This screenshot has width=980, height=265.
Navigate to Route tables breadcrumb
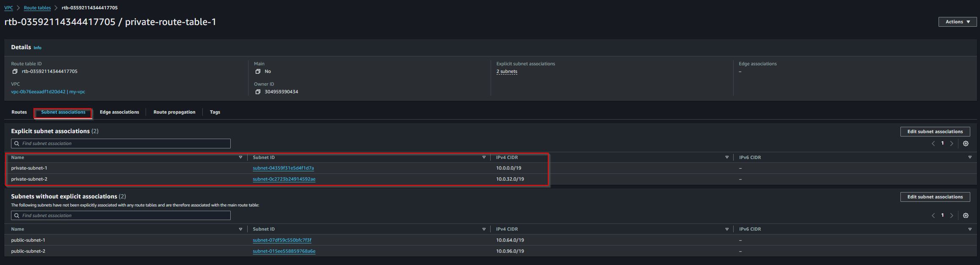click(37, 8)
